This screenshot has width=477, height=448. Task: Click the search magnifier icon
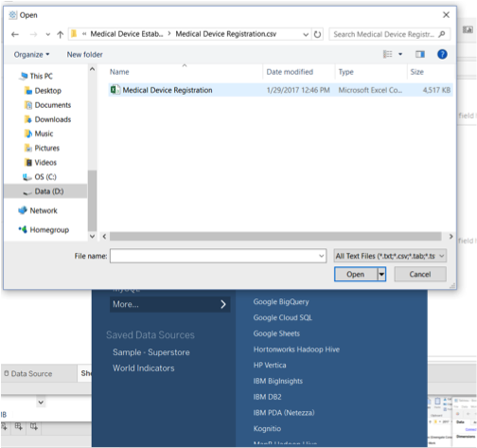click(442, 34)
